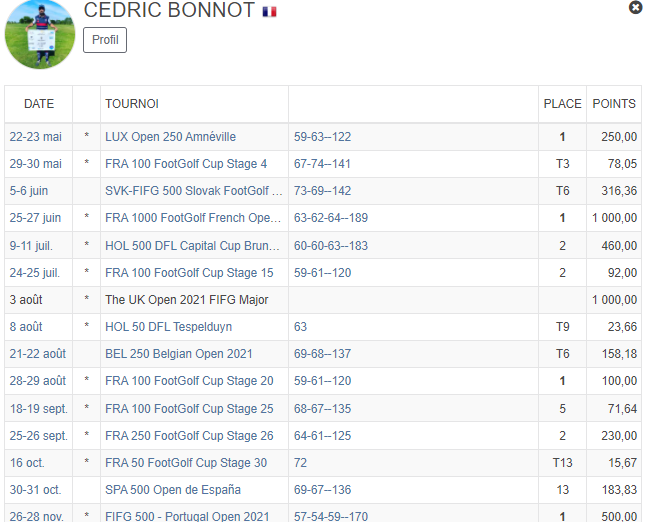Open HOL 50 DFL Tespelduyn tournament
647x522 pixels.
point(168,327)
